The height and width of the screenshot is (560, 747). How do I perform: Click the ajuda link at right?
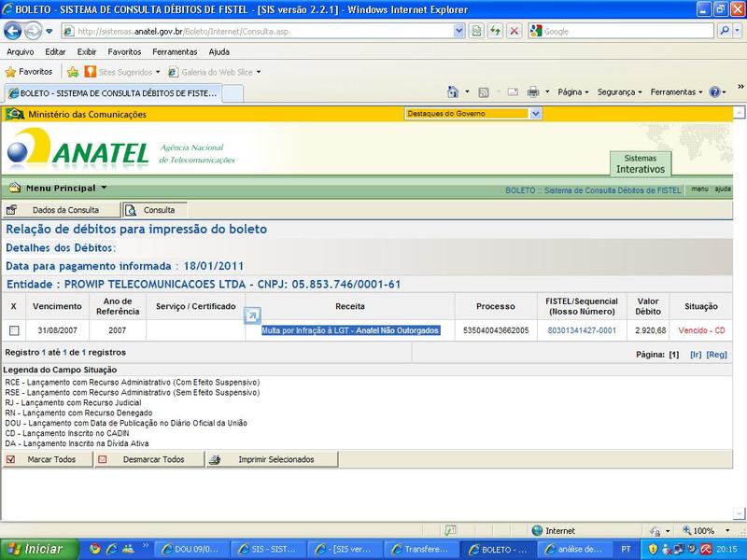point(722,189)
